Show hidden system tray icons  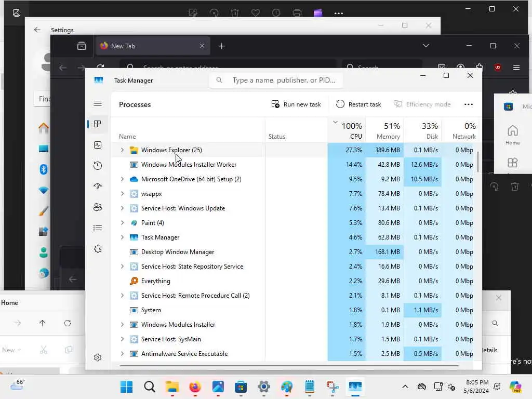point(405,387)
